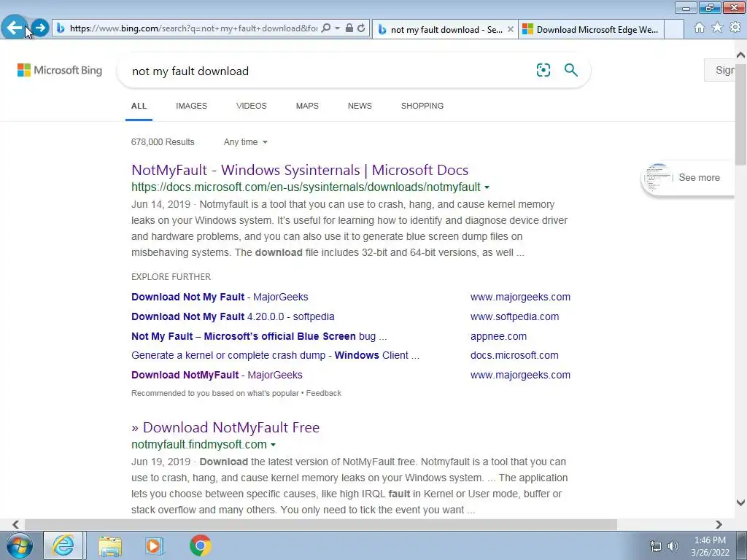Click vertical scrollbar up arrow
Image resolution: width=747 pixels, height=560 pixels.
click(x=740, y=55)
